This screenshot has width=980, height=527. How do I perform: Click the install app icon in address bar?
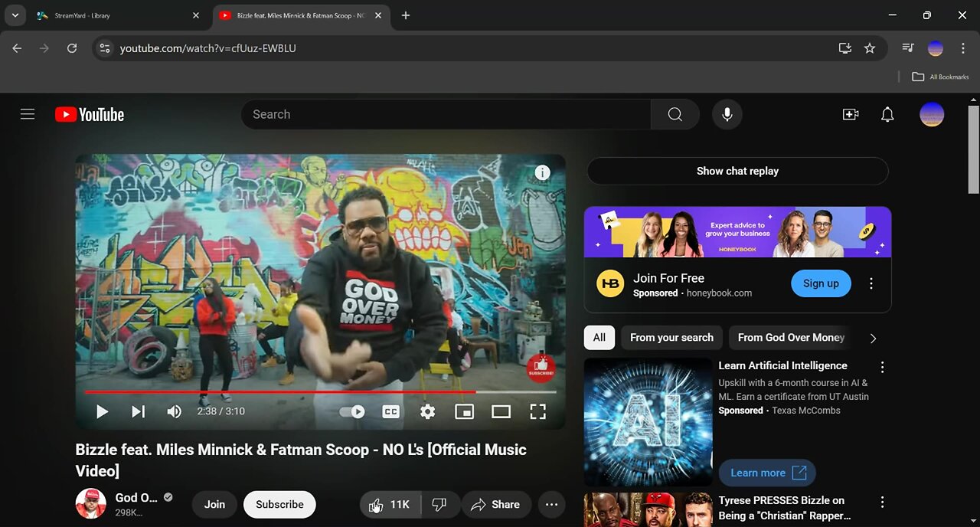845,48
